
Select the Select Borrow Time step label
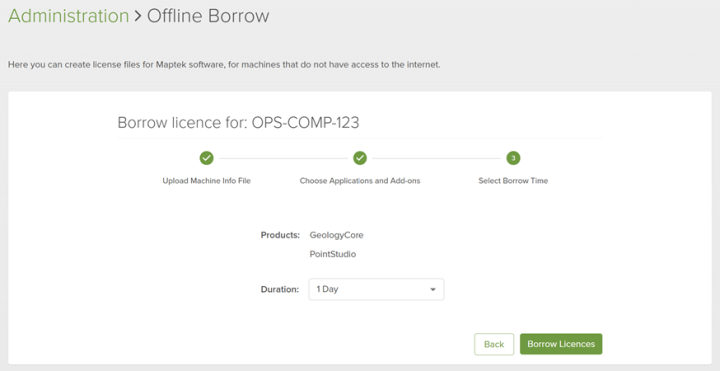coord(513,181)
